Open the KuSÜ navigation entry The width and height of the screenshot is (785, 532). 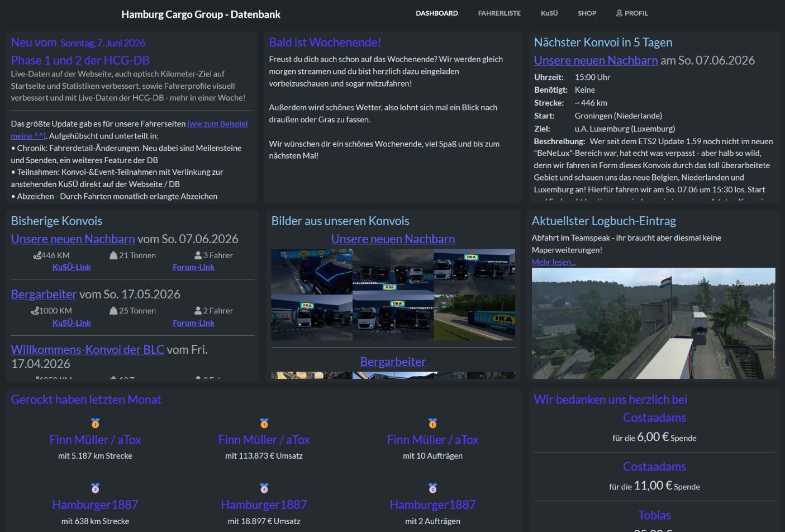coord(549,13)
